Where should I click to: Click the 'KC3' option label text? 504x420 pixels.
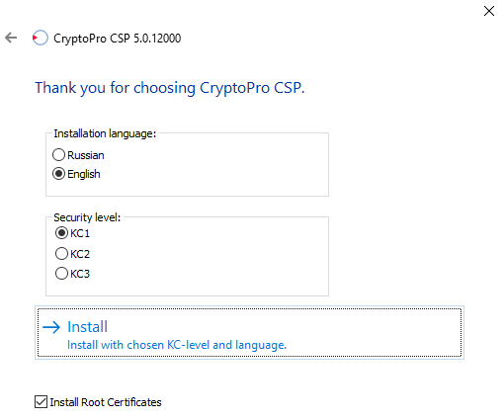click(x=80, y=274)
